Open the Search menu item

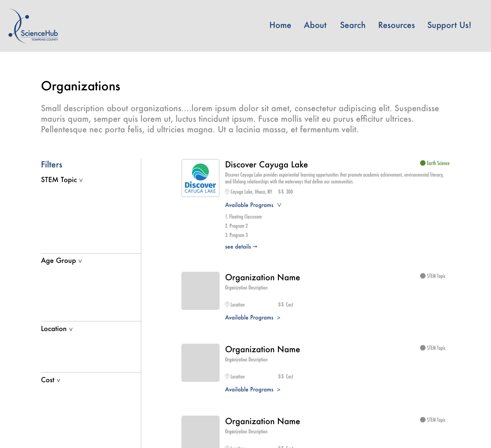(353, 25)
